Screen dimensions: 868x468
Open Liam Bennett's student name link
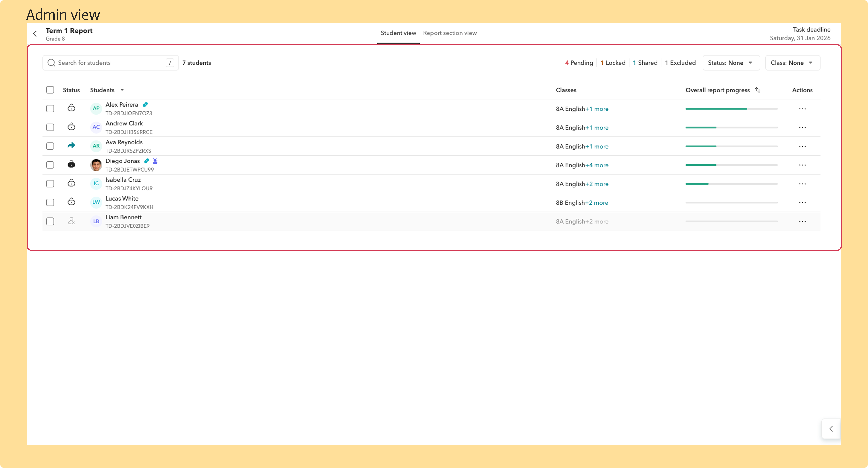[x=123, y=217]
